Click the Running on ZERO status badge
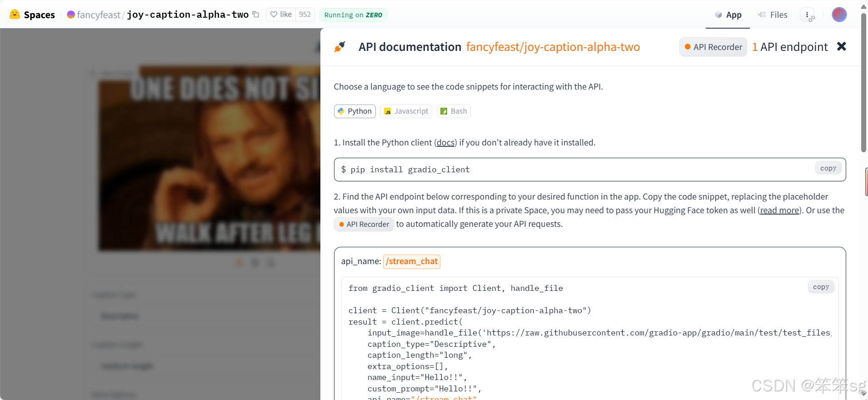 tap(353, 15)
